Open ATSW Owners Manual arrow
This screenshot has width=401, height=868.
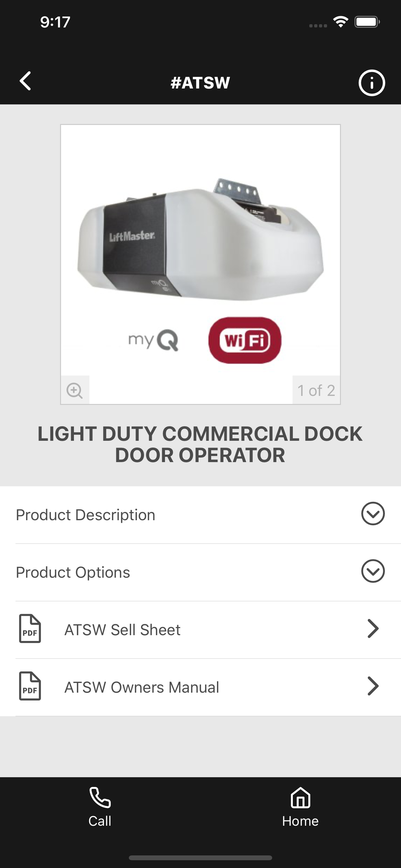pyautogui.click(x=373, y=686)
